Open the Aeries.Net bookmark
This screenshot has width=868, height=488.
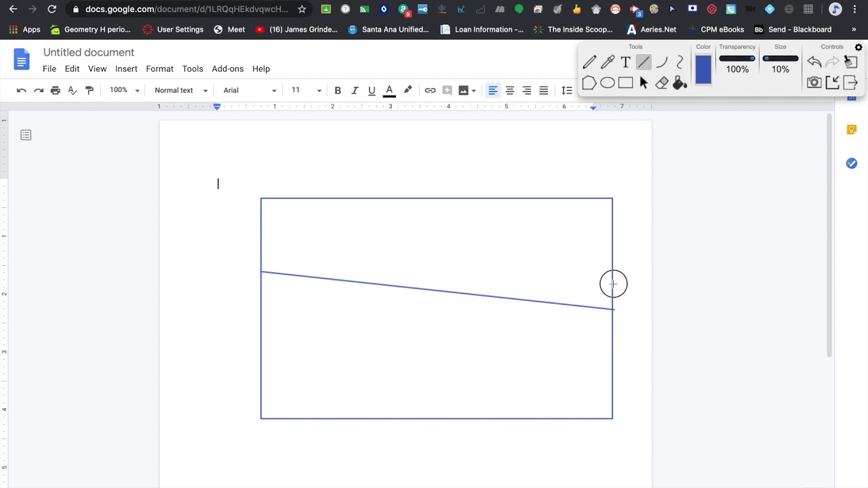pos(651,29)
